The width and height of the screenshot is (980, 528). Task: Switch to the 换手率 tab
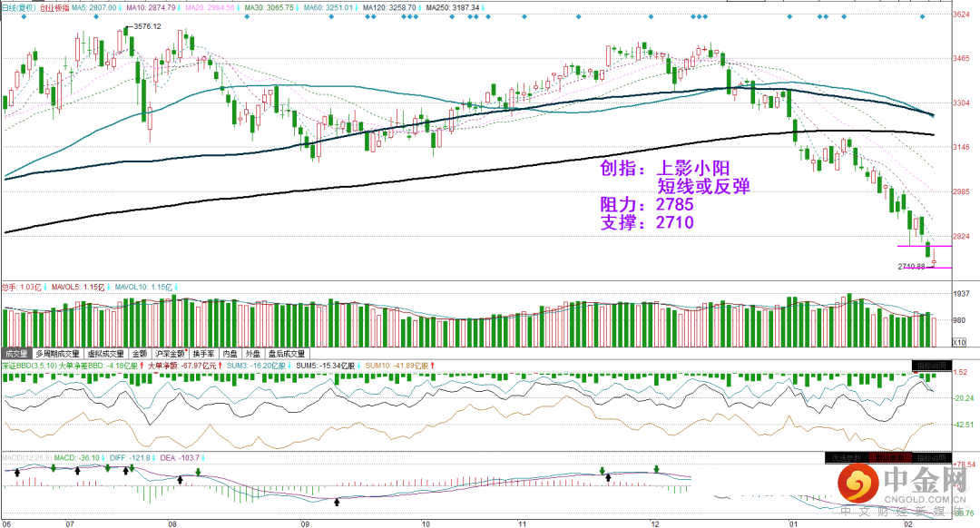point(204,354)
